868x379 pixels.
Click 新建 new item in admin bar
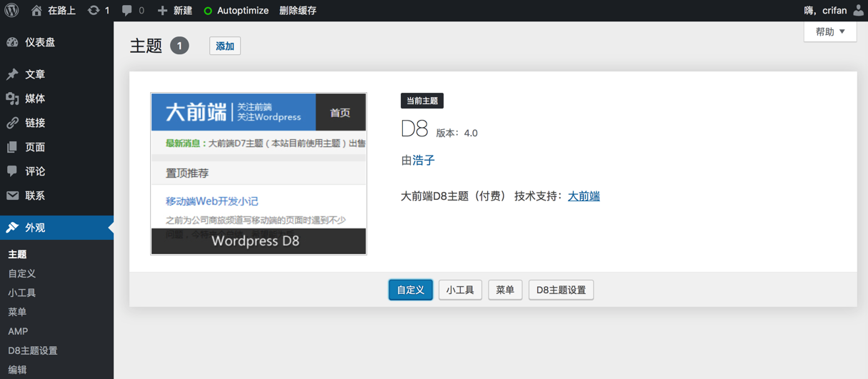click(183, 10)
